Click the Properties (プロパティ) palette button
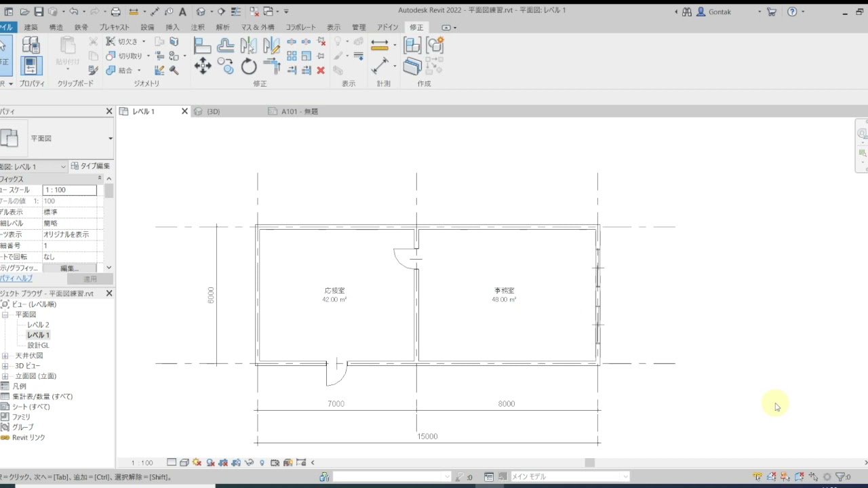Viewport: 868px width, 488px height. coord(31,66)
